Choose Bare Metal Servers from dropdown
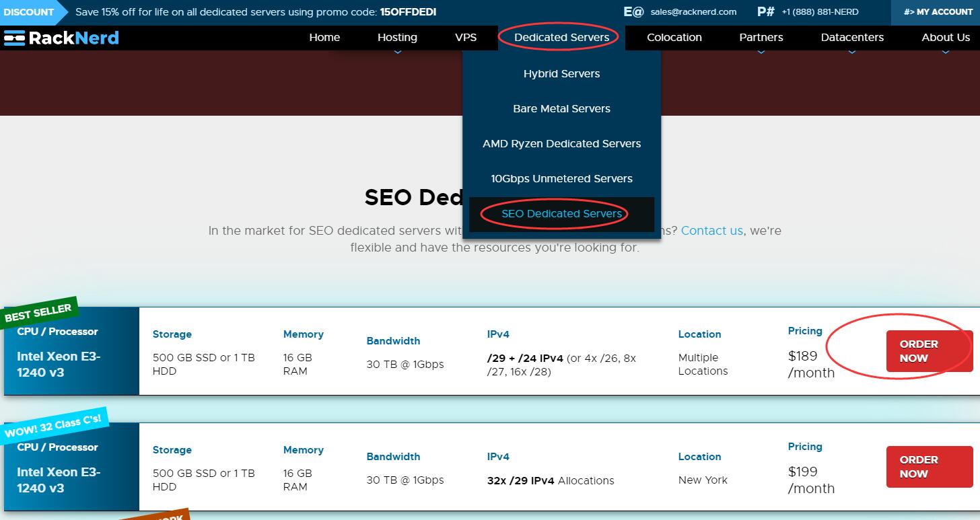The width and height of the screenshot is (980, 520). click(562, 109)
